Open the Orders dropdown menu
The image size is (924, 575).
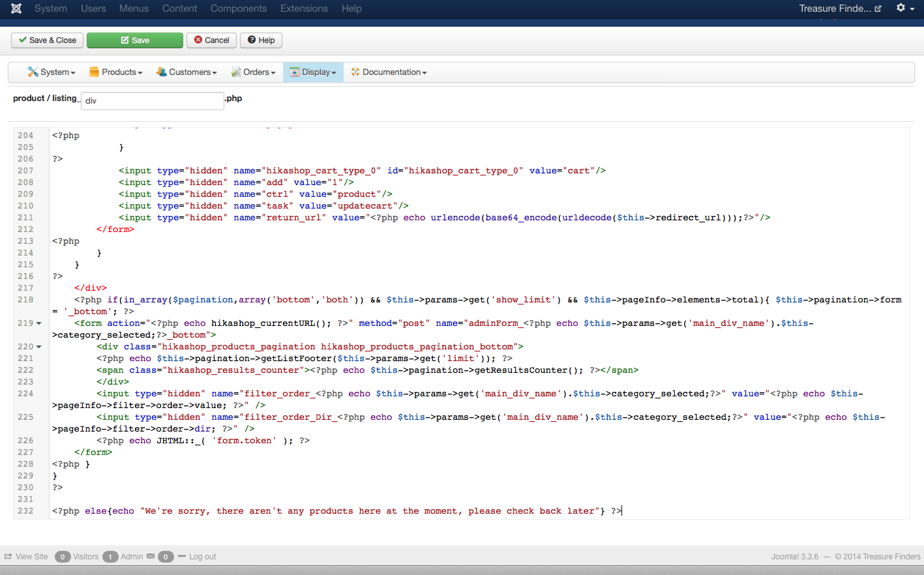(254, 72)
